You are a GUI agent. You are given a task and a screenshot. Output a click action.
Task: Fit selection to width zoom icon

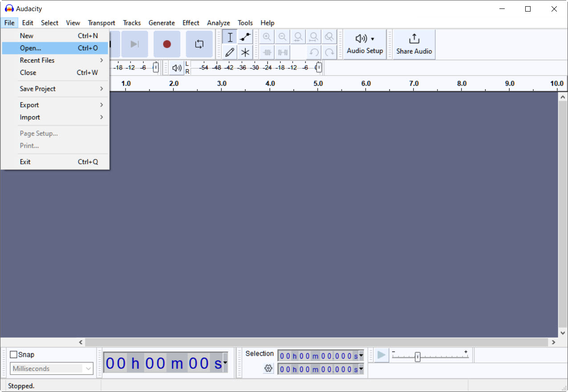(298, 37)
